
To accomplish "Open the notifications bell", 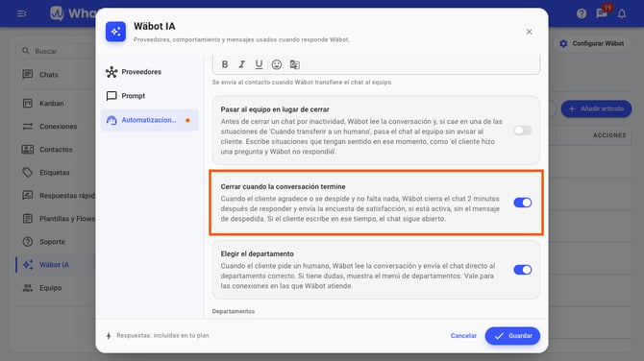I will tap(622, 13).
